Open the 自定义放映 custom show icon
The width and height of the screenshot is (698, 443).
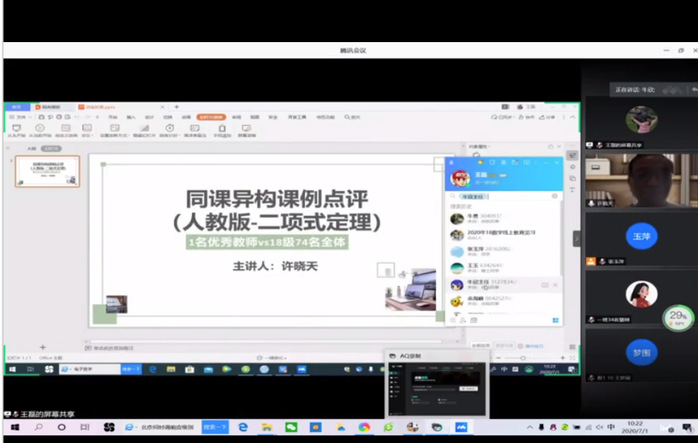64,129
